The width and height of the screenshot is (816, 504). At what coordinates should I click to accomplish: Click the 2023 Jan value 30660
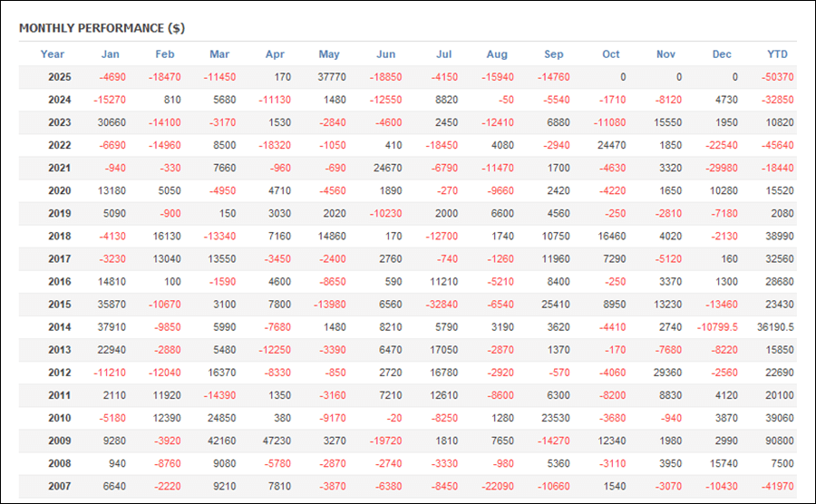coord(112,122)
